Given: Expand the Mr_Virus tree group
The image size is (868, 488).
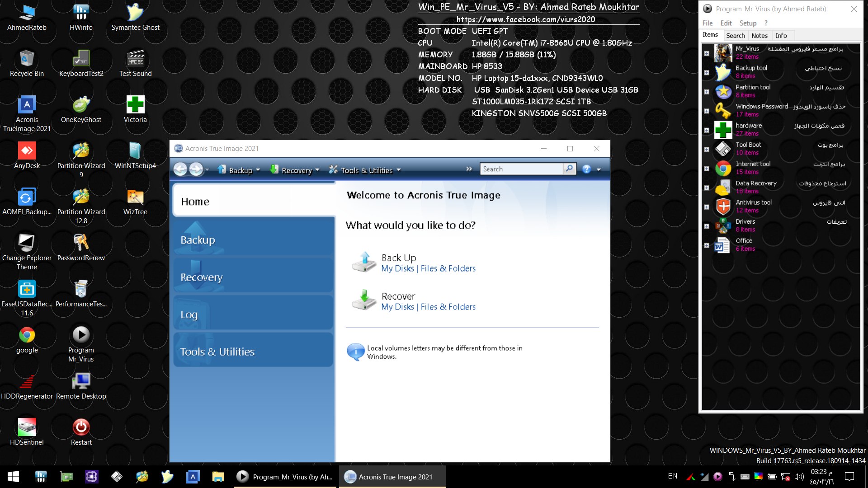Looking at the screenshot, I should click(x=707, y=53).
